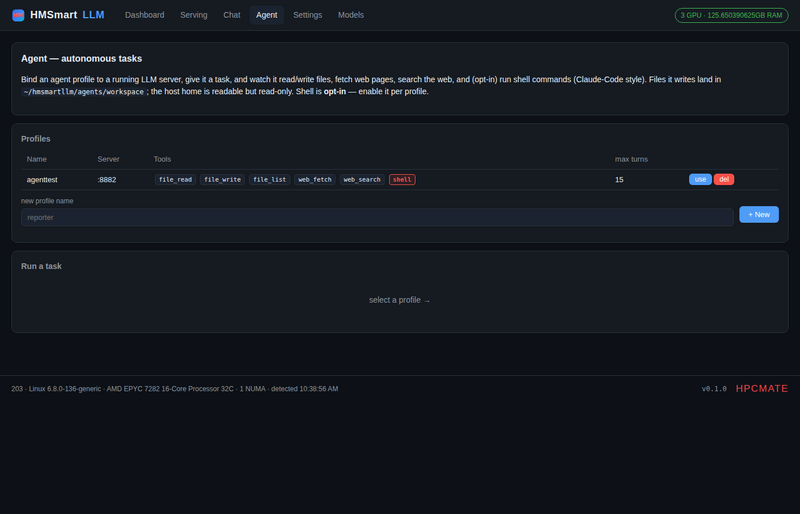Click the red shell tool tag
Screen dimensions: 800x514
[402, 180]
